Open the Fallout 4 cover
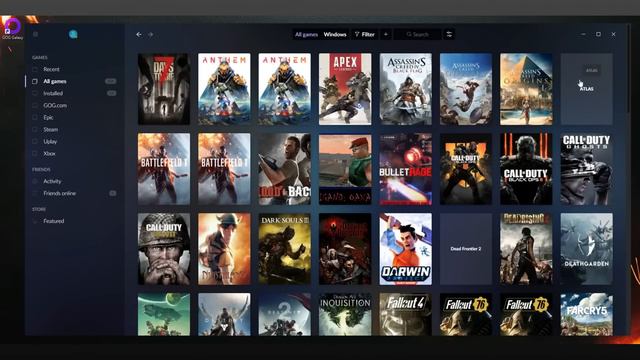The height and width of the screenshot is (360, 640). coord(405,314)
